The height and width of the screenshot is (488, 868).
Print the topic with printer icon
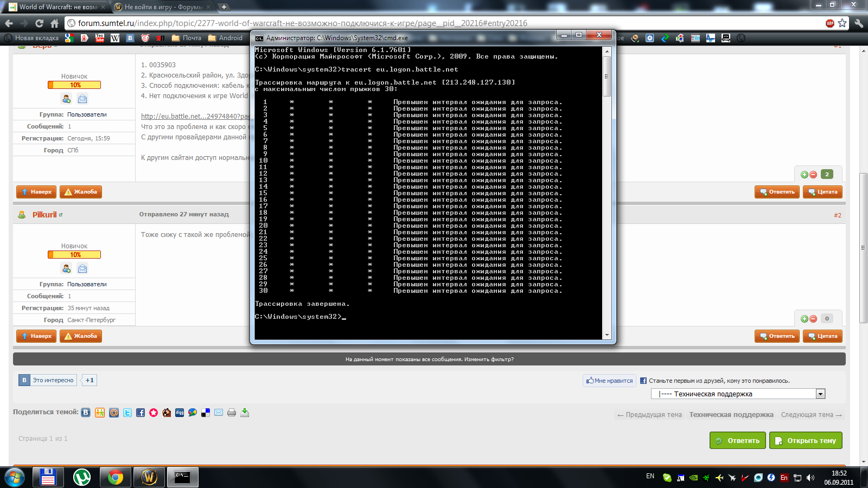click(232, 413)
